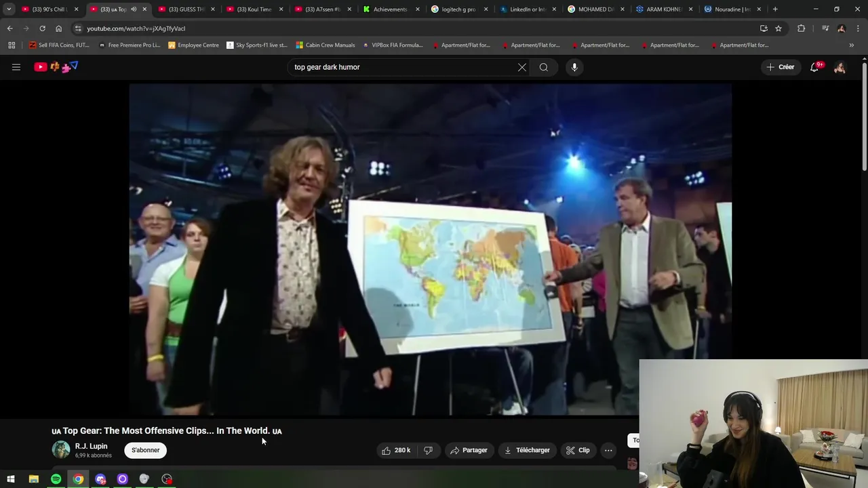The image size is (868, 488).
Task: Open Sell FIFA Coins bookmark
Action: click(59, 45)
